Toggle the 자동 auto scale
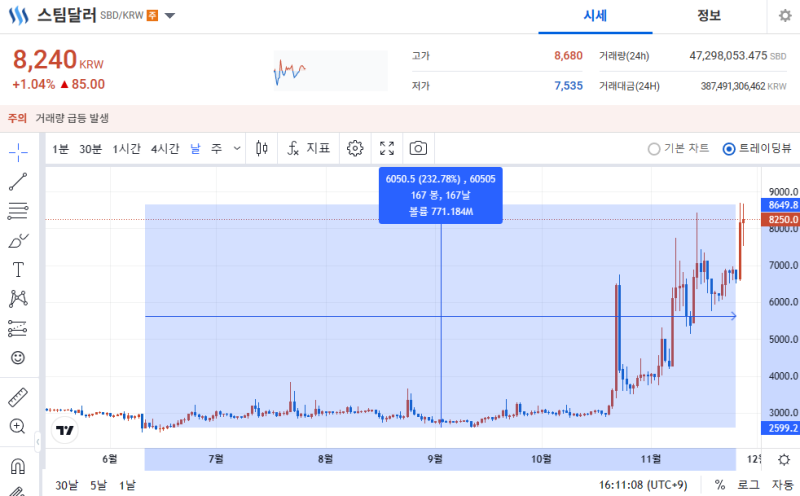 click(x=782, y=485)
